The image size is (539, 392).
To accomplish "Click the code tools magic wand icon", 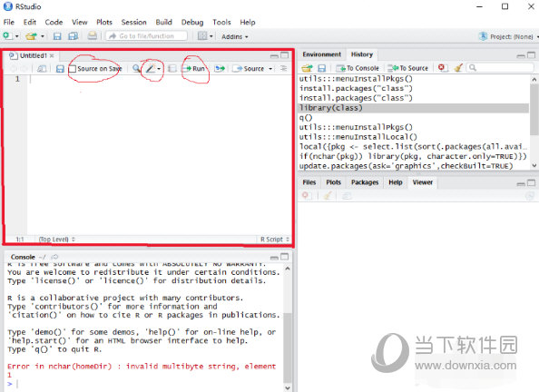I will point(151,68).
